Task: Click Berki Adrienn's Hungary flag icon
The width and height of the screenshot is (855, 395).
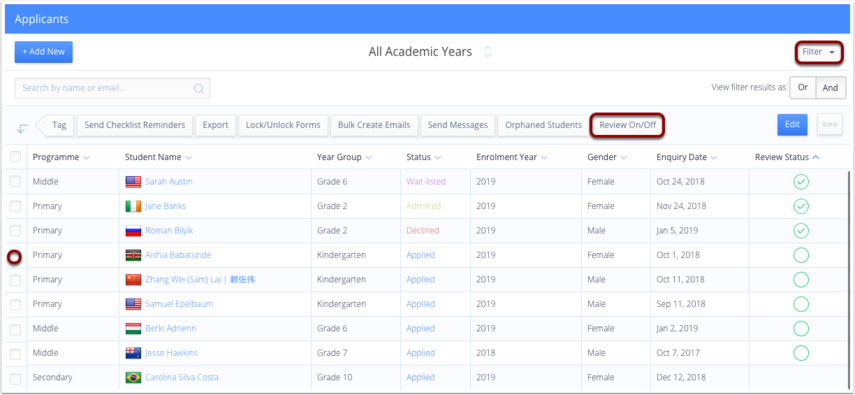Action: click(x=133, y=328)
